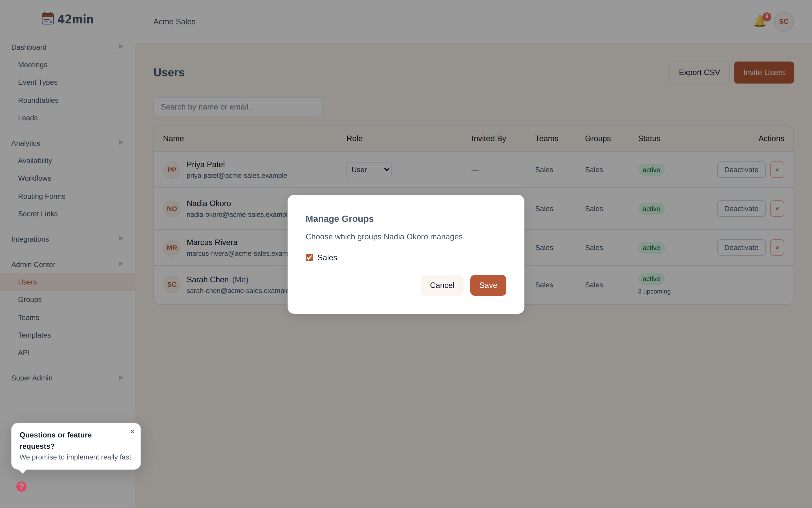Click priya-patel@acme-sales.example email
The width and height of the screenshot is (812, 508).
237,175
